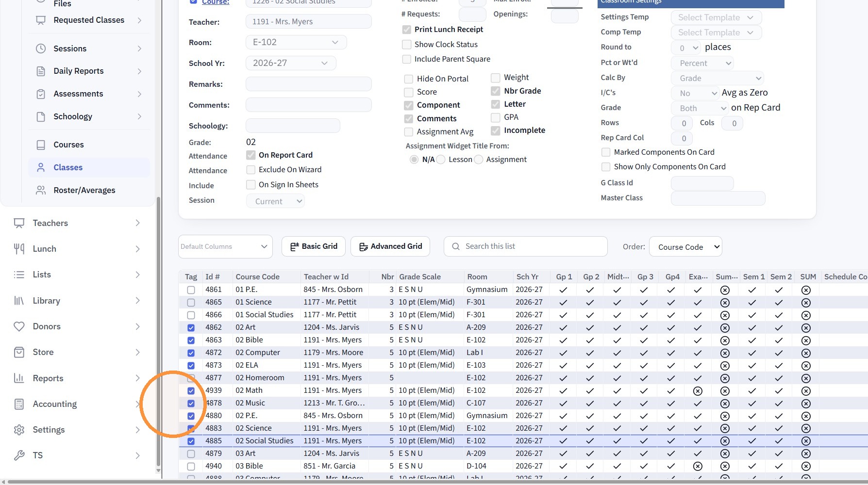Click the Accounting calculator icon
The width and height of the screenshot is (868, 485).
19,404
